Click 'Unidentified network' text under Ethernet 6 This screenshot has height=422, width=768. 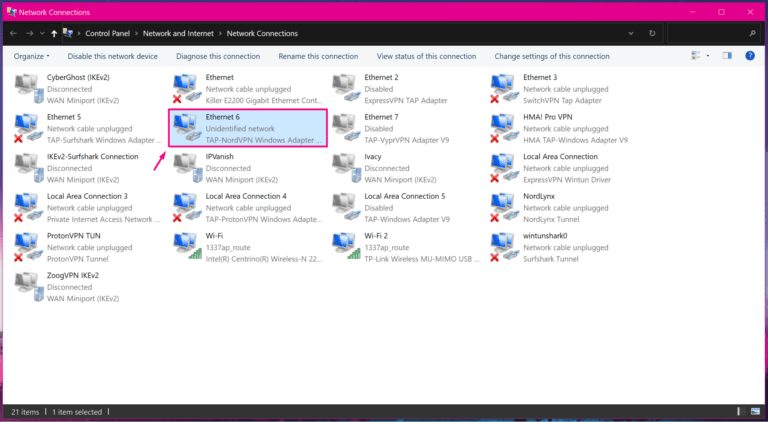coord(240,129)
